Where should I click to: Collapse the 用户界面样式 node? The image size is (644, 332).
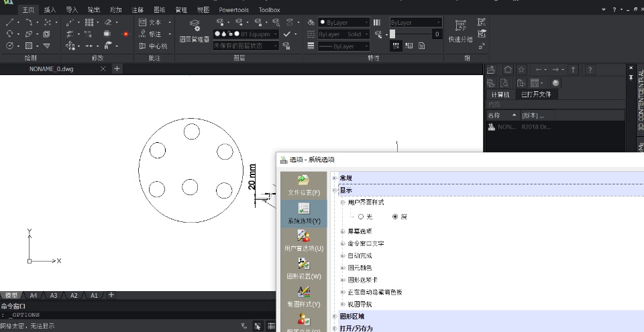(x=343, y=203)
